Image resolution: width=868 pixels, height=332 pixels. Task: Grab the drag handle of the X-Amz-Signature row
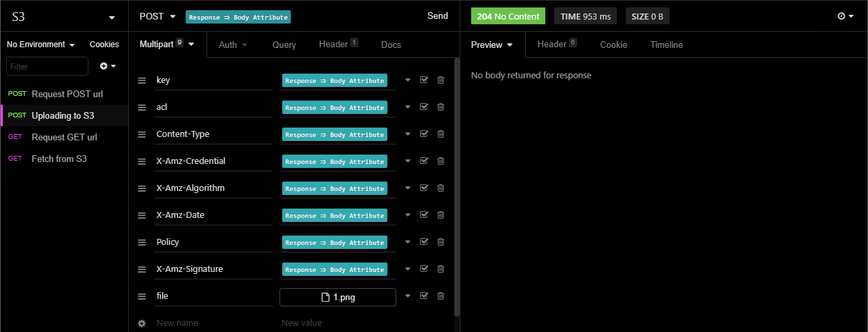point(142,269)
